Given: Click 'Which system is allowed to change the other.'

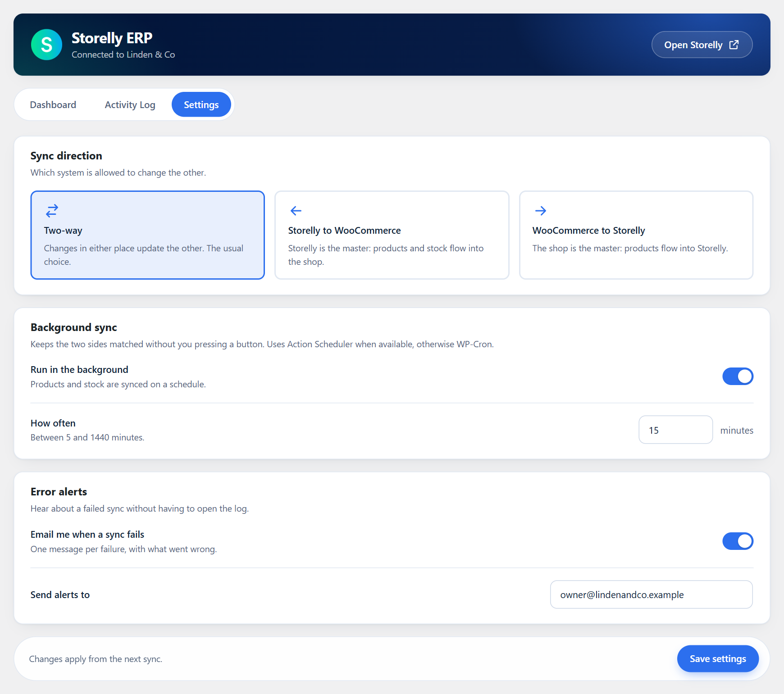Looking at the screenshot, I should (x=118, y=172).
